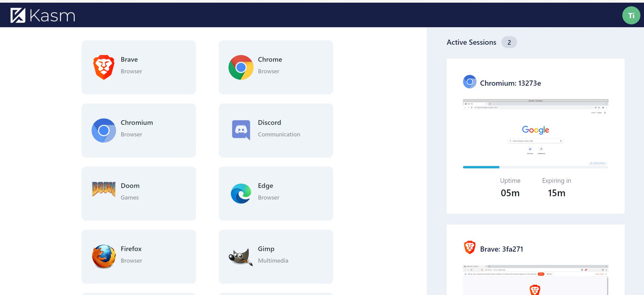Image resolution: width=644 pixels, height=295 pixels.
Task: Open Brave session preview thumbnail
Action: pyautogui.click(x=535, y=280)
